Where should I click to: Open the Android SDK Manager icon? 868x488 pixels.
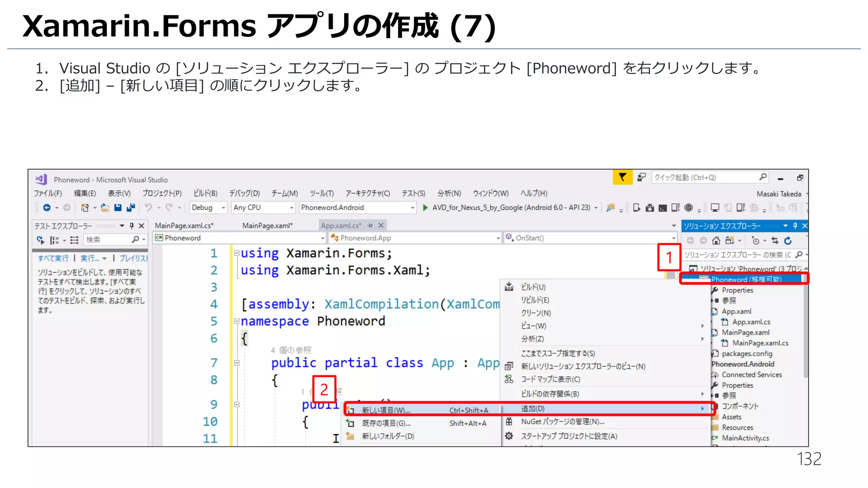650,208
